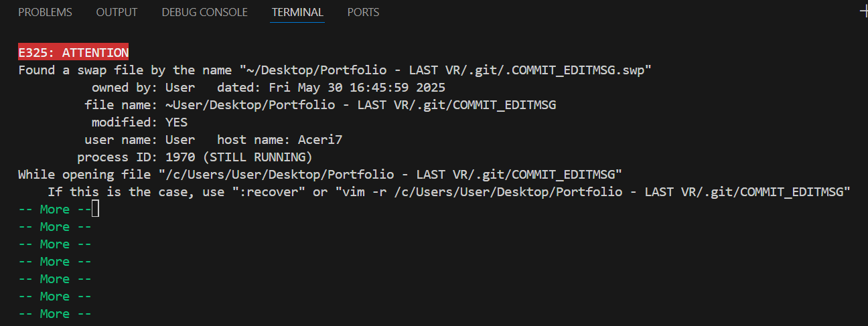The height and width of the screenshot is (326, 868).
Task: Click the terminal cursor block after More
Action: pos(95,210)
